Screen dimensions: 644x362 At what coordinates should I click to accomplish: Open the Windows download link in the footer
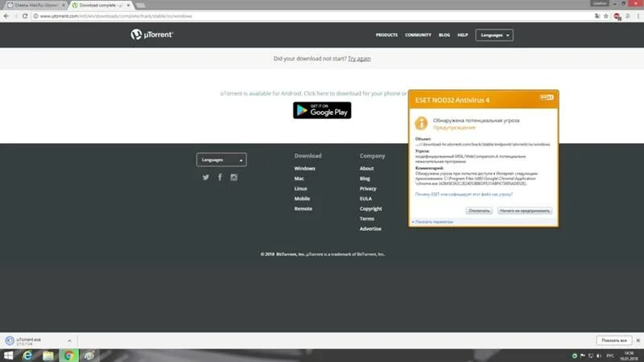(x=304, y=168)
